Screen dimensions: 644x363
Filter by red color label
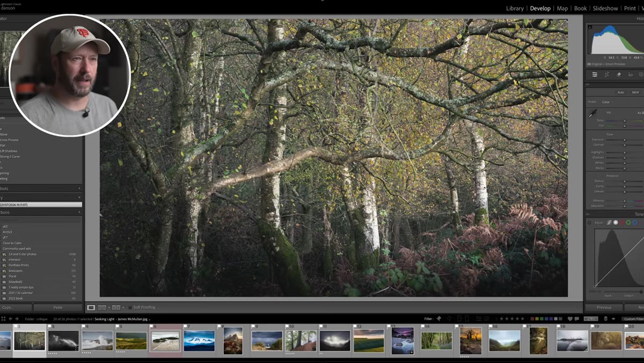click(x=532, y=319)
